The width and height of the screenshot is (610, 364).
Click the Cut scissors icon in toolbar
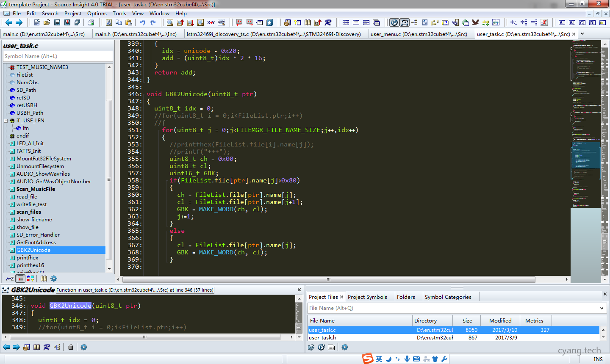click(x=109, y=22)
